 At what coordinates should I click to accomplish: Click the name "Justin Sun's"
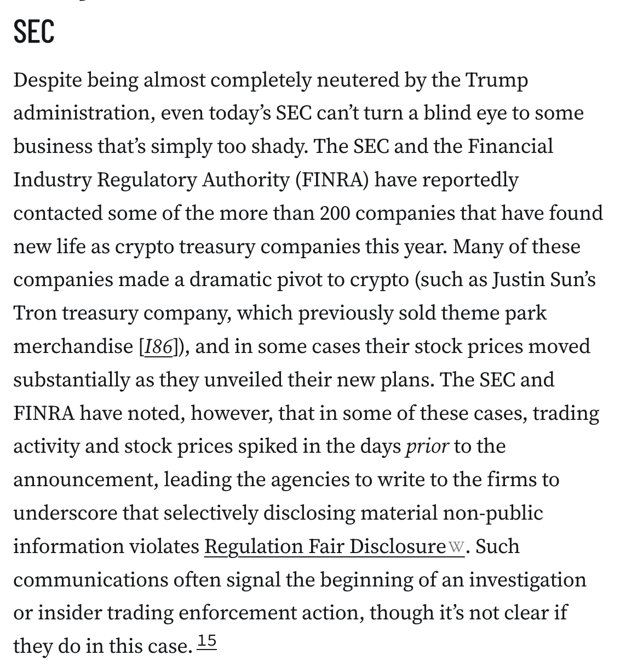pos(543,280)
